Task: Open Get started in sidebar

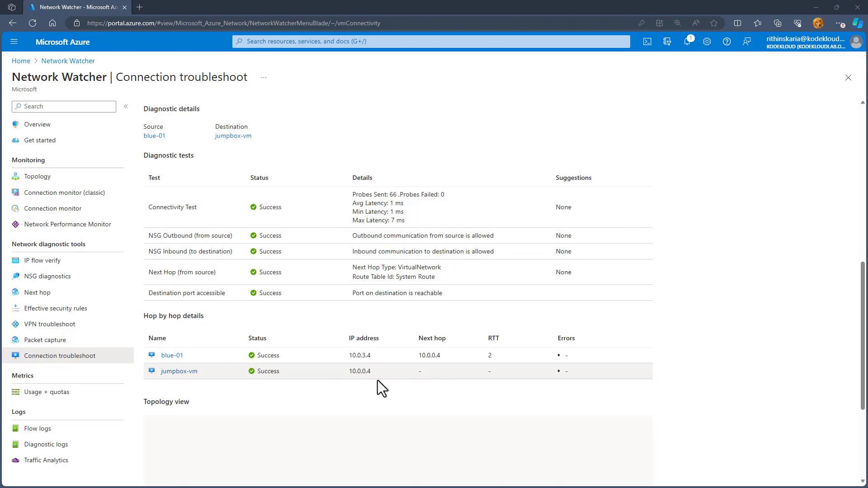Action: [x=40, y=140]
